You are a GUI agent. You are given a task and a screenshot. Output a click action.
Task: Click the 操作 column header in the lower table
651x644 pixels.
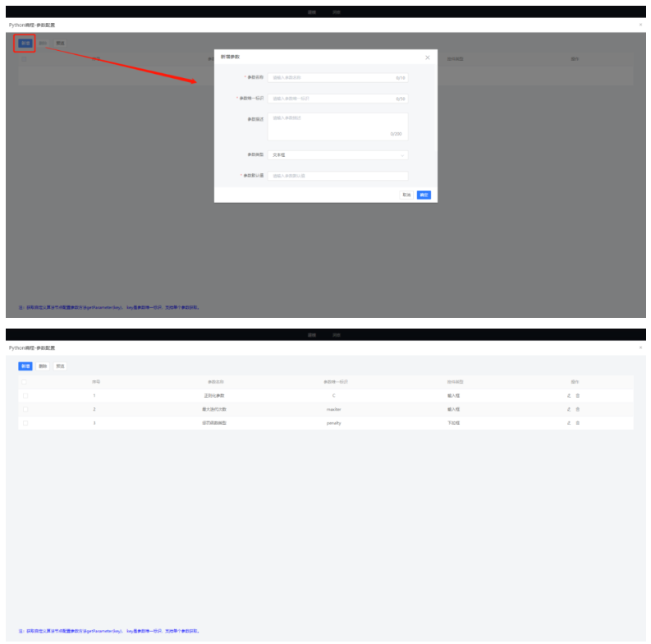click(x=574, y=381)
